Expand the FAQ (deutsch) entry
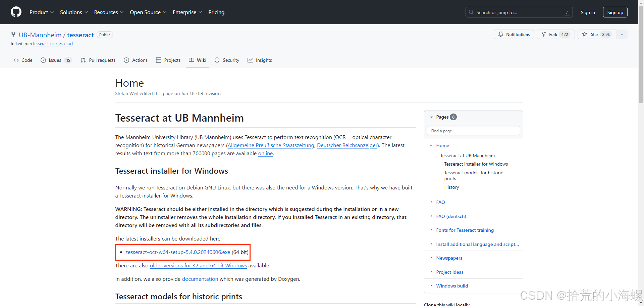The image size is (644, 306). 431,216
